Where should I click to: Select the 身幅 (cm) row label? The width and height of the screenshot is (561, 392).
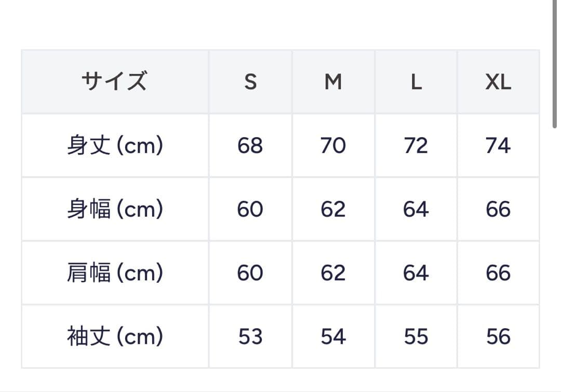[115, 210]
